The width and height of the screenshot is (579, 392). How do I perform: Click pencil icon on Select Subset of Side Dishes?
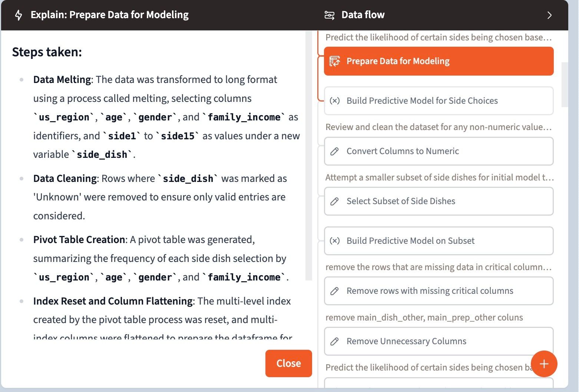pyautogui.click(x=335, y=201)
